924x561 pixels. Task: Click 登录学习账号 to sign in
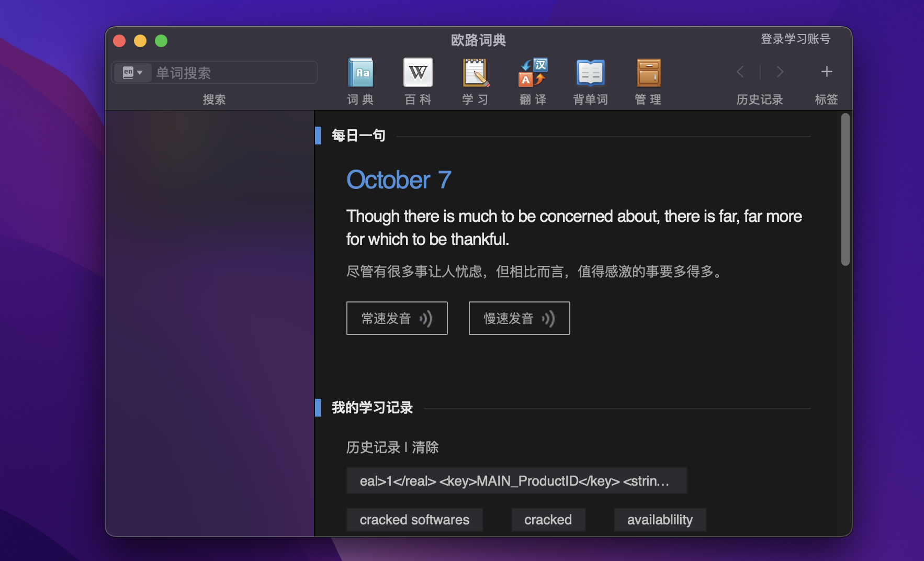pos(795,39)
